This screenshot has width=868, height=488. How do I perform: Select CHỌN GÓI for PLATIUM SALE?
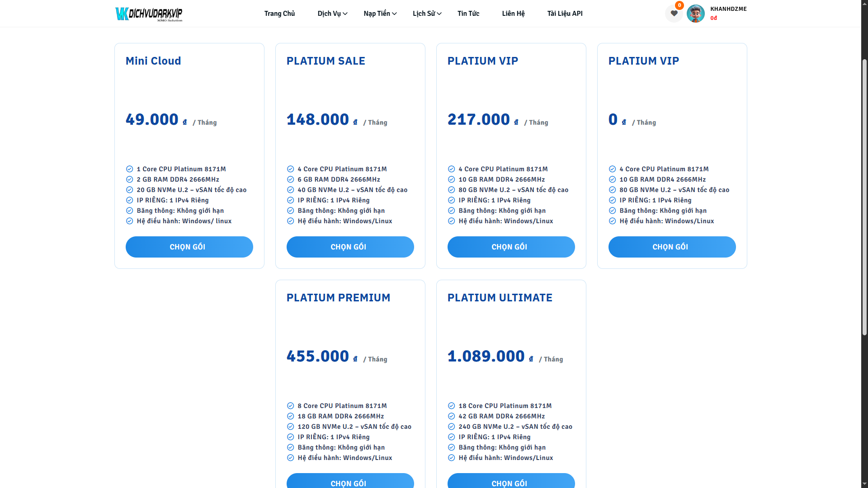(350, 247)
